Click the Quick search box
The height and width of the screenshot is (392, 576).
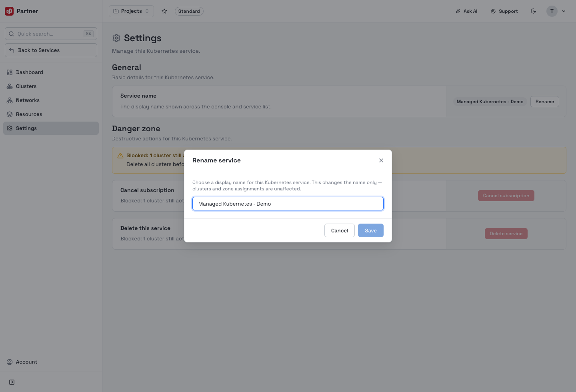coord(51,34)
